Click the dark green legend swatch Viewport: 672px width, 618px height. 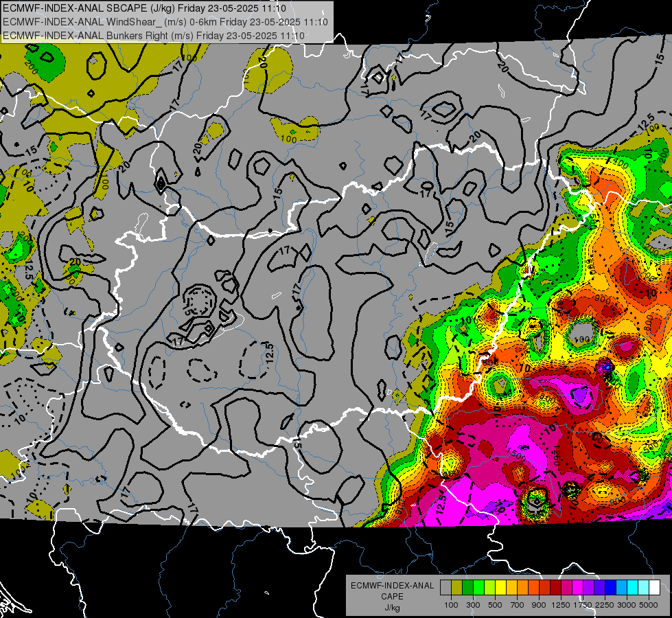pos(467,588)
